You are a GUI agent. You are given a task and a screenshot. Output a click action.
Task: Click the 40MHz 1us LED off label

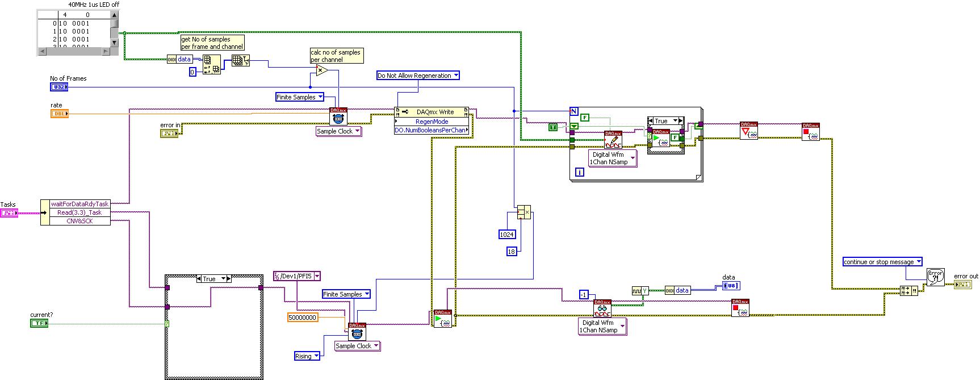pyautogui.click(x=94, y=5)
